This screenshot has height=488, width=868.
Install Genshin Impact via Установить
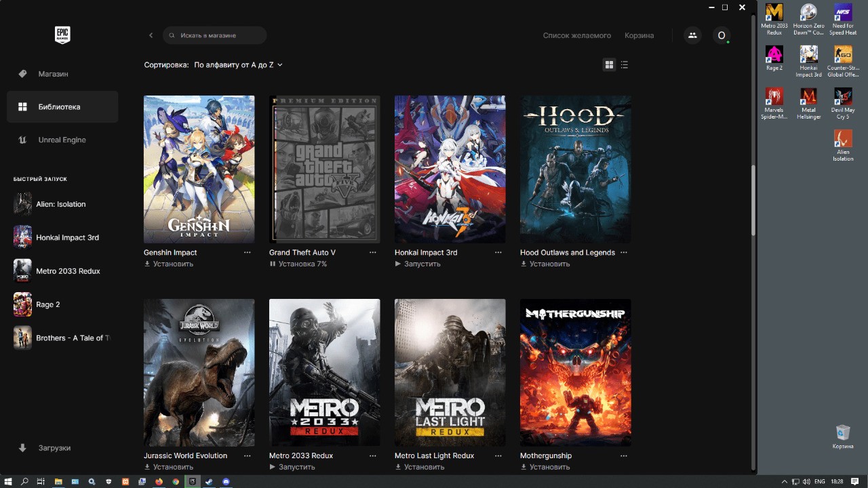pos(169,264)
